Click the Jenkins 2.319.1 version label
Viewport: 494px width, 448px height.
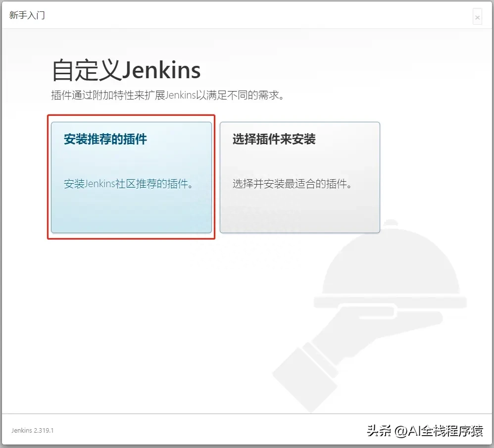click(x=33, y=430)
